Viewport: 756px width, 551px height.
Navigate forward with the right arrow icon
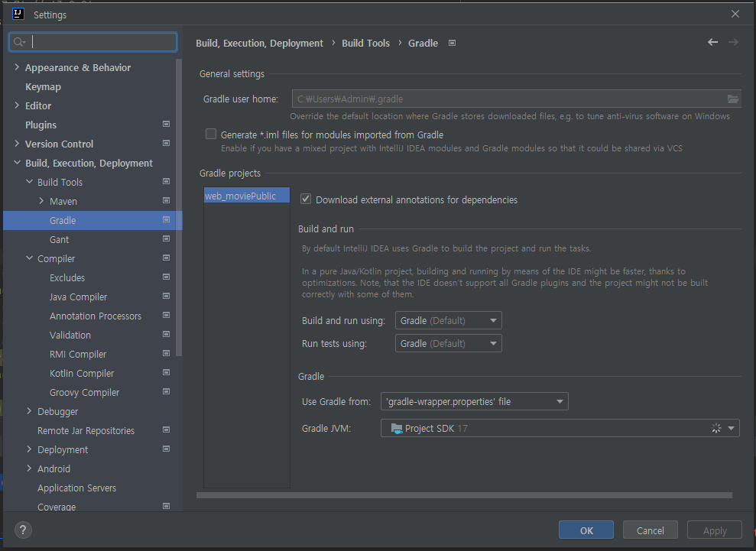point(733,43)
